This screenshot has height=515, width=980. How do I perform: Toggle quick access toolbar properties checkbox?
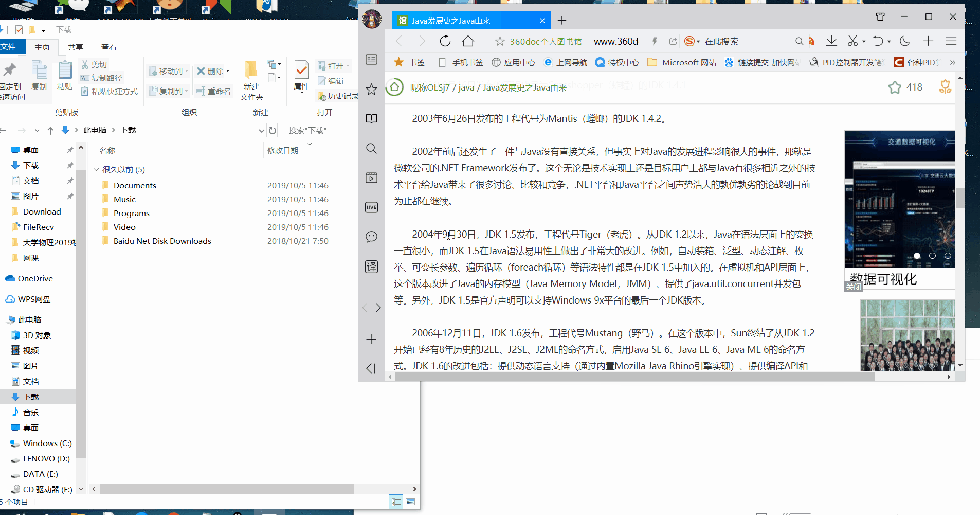pyautogui.click(x=19, y=29)
